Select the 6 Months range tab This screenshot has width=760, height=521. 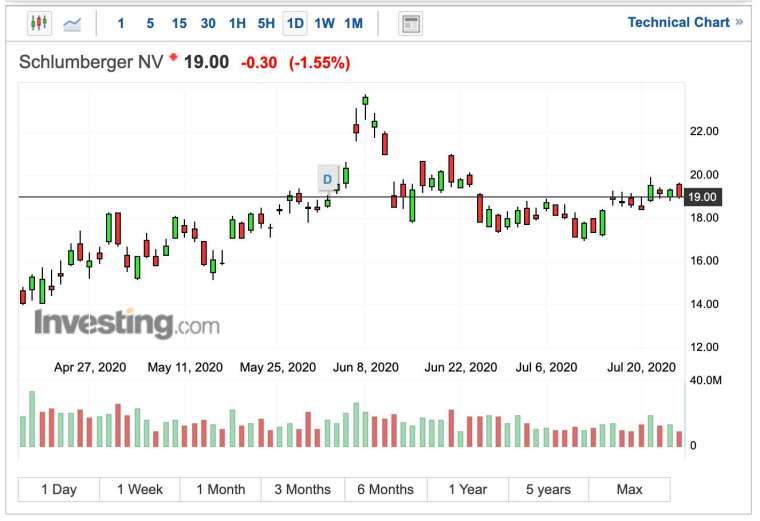(x=386, y=489)
